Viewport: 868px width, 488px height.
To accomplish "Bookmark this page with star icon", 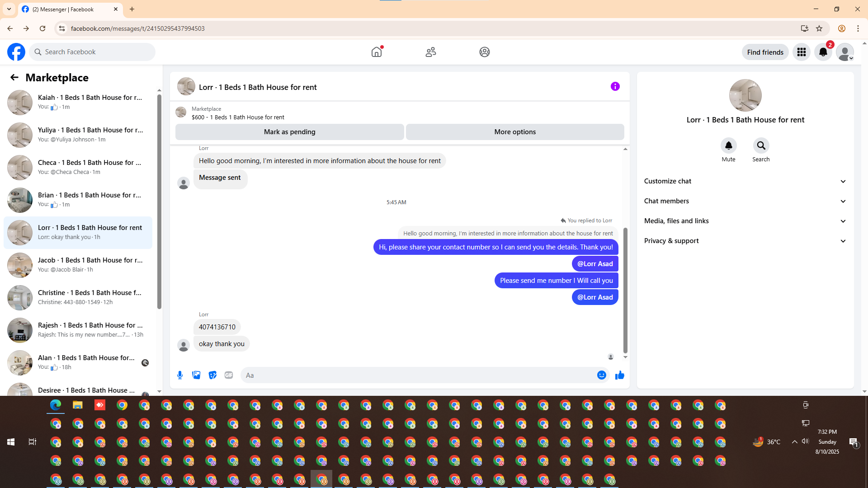I will [819, 28].
